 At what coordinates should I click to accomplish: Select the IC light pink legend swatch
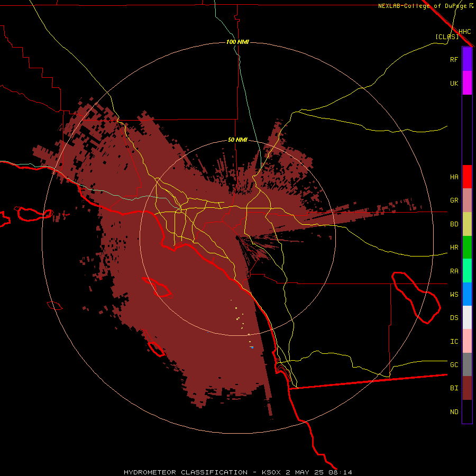pyautogui.click(x=467, y=341)
